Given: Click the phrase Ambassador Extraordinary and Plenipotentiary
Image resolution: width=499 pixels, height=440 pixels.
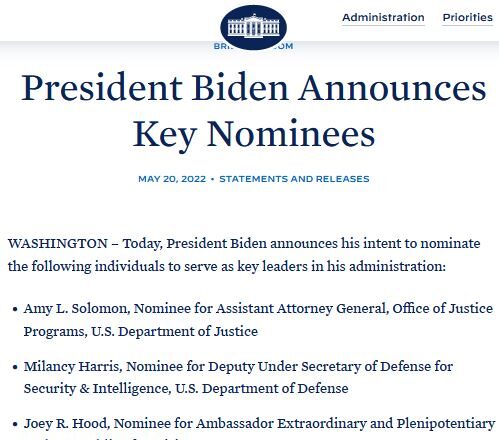Looking at the screenshot, I should click(x=345, y=424).
